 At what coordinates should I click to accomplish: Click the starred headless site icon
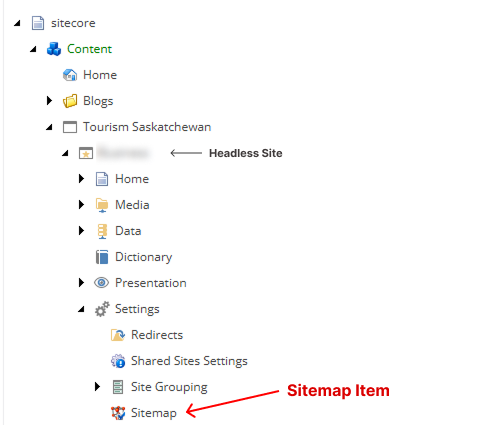(x=86, y=153)
